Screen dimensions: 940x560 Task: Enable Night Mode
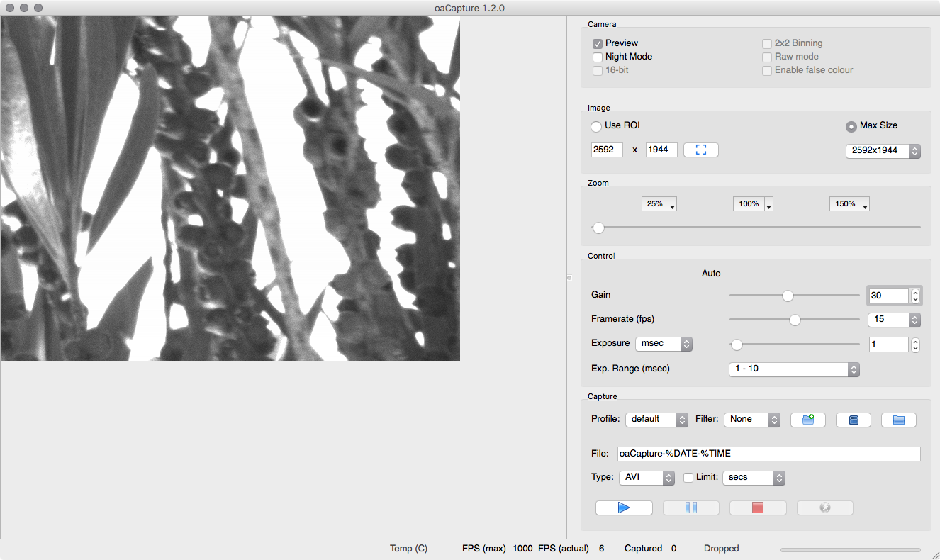pyautogui.click(x=597, y=57)
